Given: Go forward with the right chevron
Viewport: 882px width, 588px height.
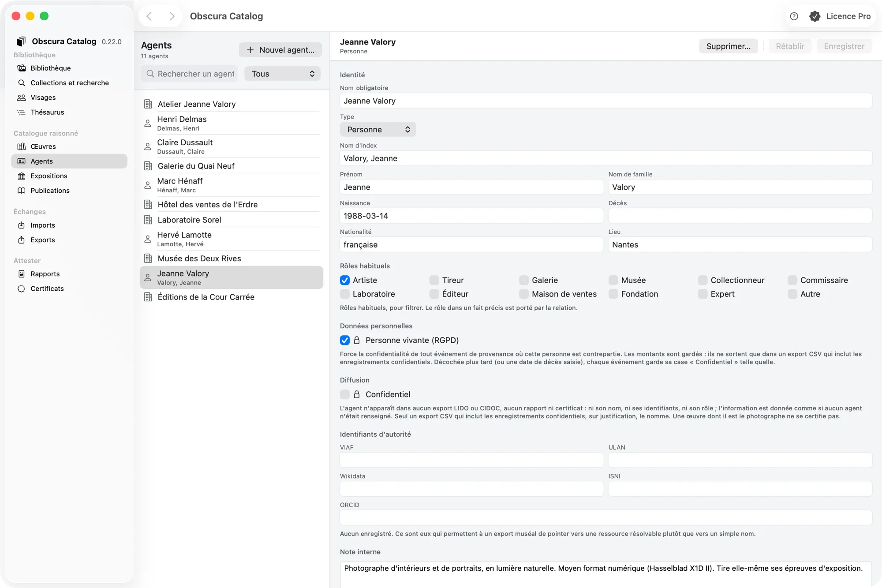Looking at the screenshot, I should (172, 16).
